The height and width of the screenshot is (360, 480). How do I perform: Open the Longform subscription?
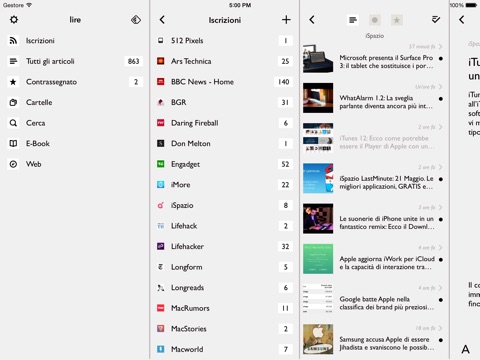(225, 267)
